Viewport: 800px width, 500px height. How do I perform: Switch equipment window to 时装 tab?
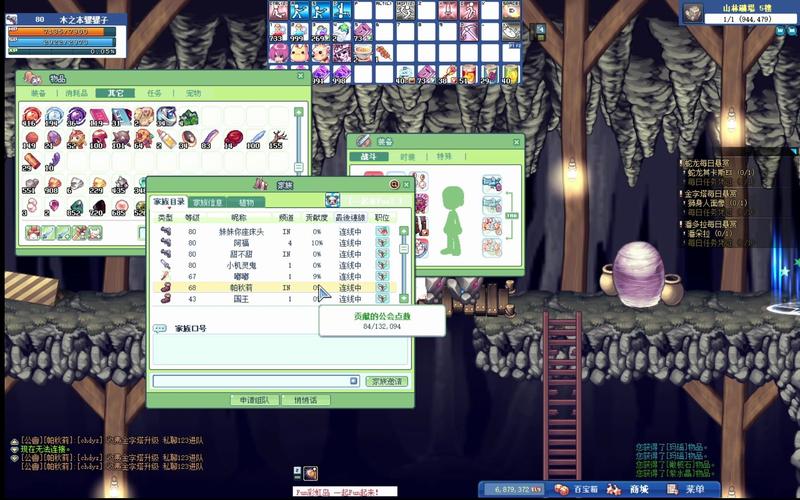[x=407, y=157]
